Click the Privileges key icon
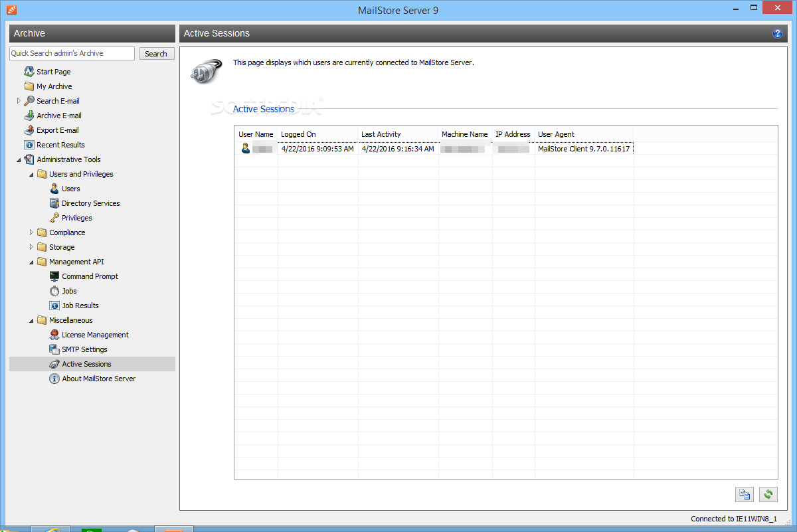 pos(54,218)
